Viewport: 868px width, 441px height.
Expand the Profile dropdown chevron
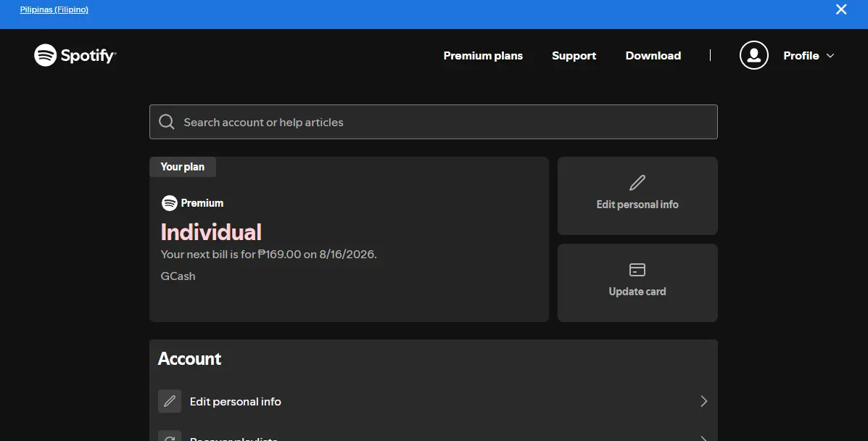tap(830, 55)
